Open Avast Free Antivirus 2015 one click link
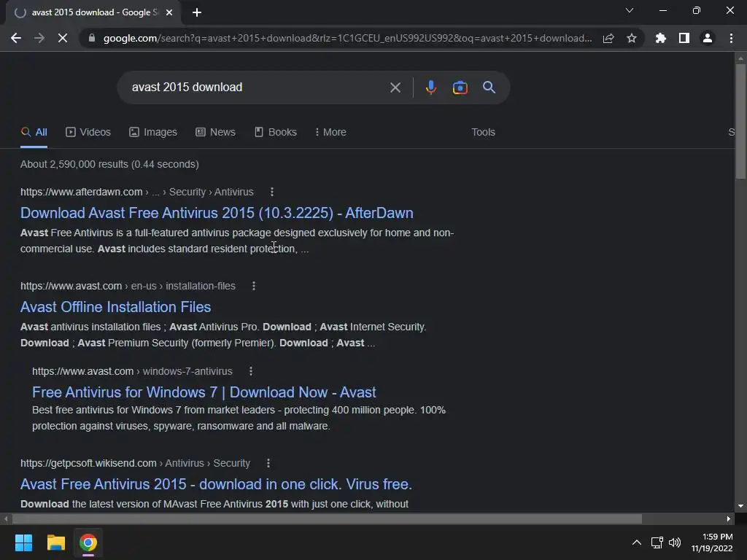747x560 pixels. (216, 484)
